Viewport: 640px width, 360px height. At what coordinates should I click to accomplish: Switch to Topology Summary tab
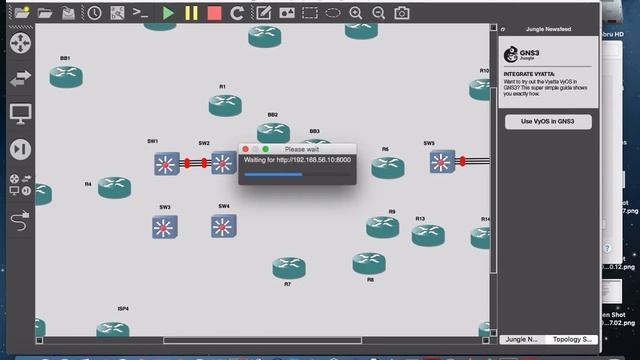pyautogui.click(x=572, y=340)
